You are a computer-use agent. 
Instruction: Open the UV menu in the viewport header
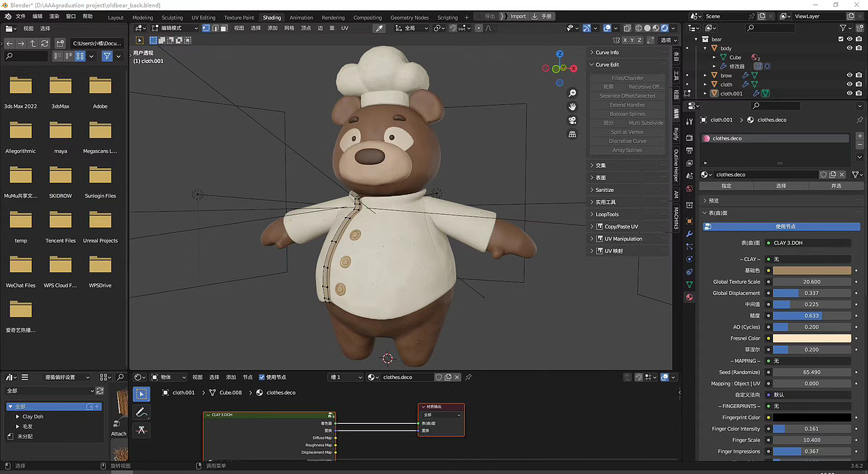click(x=346, y=28)
